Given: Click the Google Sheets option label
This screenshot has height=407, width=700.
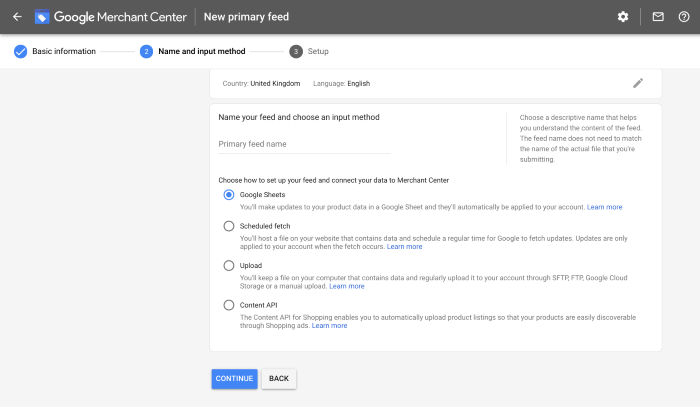Looking at the screenshot, I should point(262,195).
